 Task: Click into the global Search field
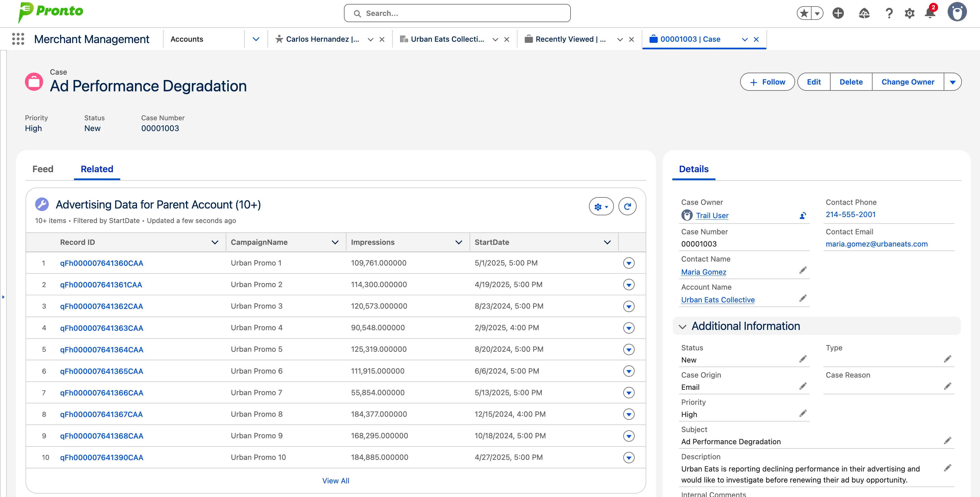(457, 13)
